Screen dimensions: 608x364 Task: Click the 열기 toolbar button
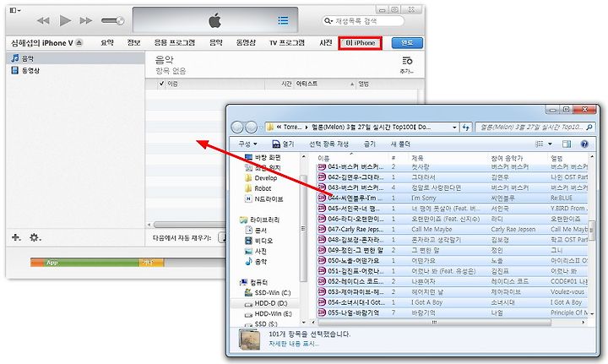click(283, 144)
